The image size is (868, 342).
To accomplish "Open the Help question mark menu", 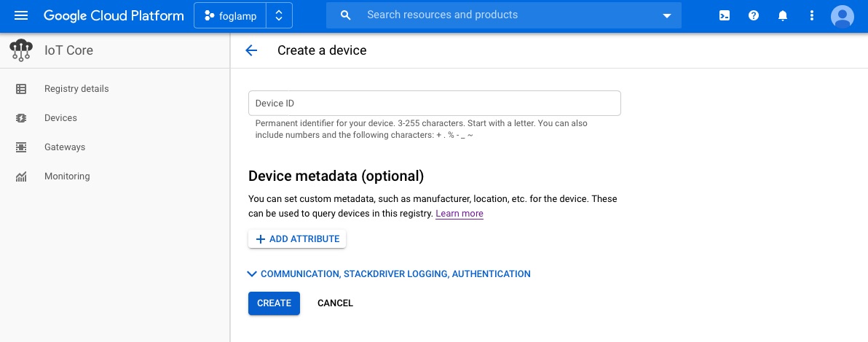I will (x=754, y=15).
